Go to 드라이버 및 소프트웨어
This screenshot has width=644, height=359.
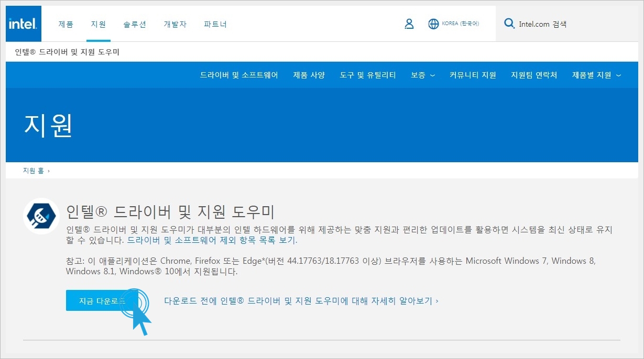(x=239, y=75)
